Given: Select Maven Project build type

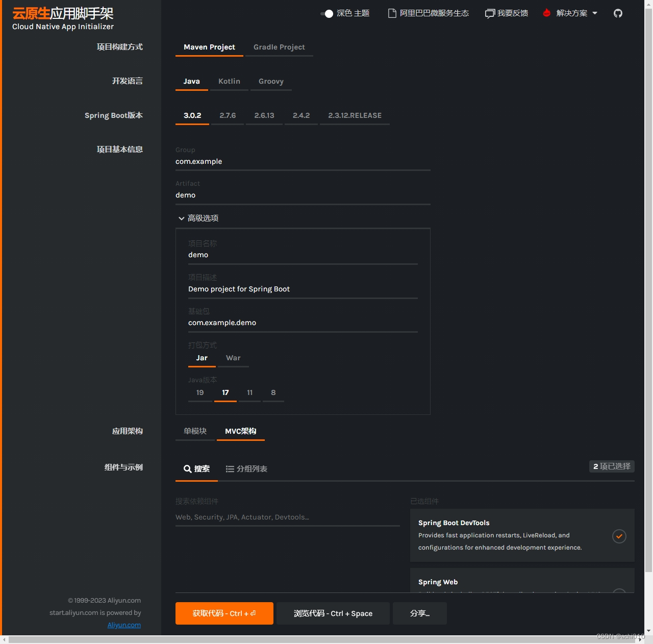Looking at the screenshot, I should (209, 47).
